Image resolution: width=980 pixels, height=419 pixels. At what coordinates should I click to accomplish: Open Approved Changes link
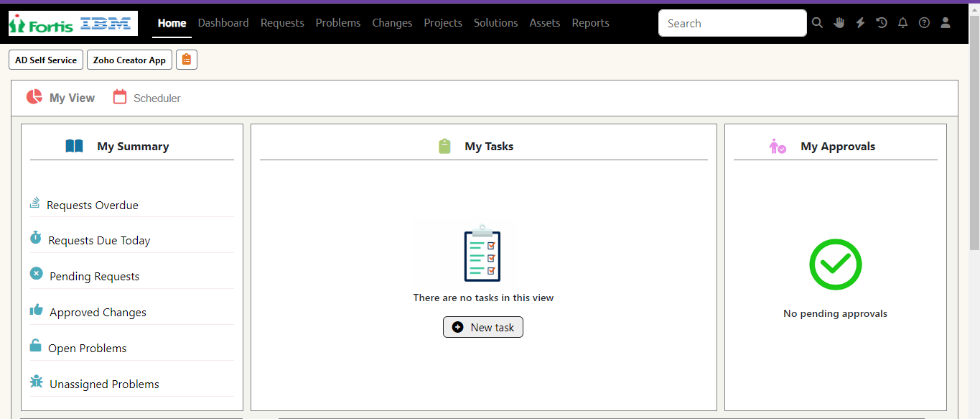coord(98,313)
